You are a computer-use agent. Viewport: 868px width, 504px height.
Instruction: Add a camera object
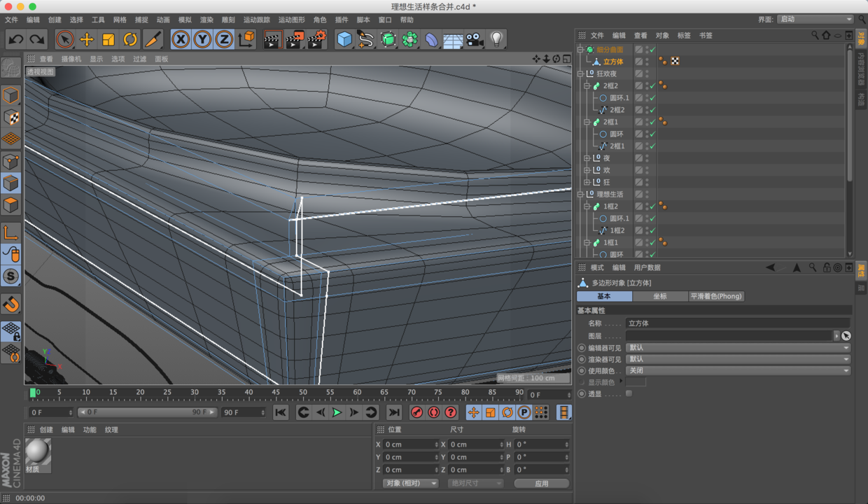[x=475, y=40]
